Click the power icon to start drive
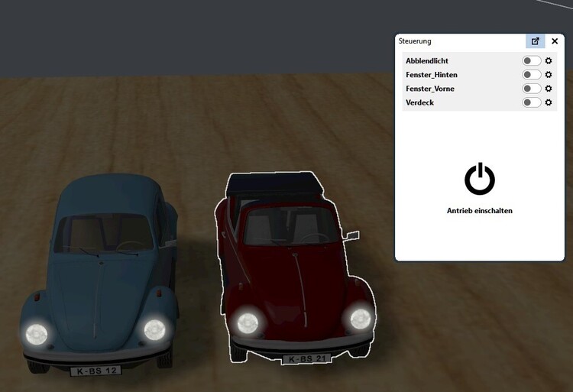The height and width of the screenshot is (392, 573). click(x=480, y=179)
